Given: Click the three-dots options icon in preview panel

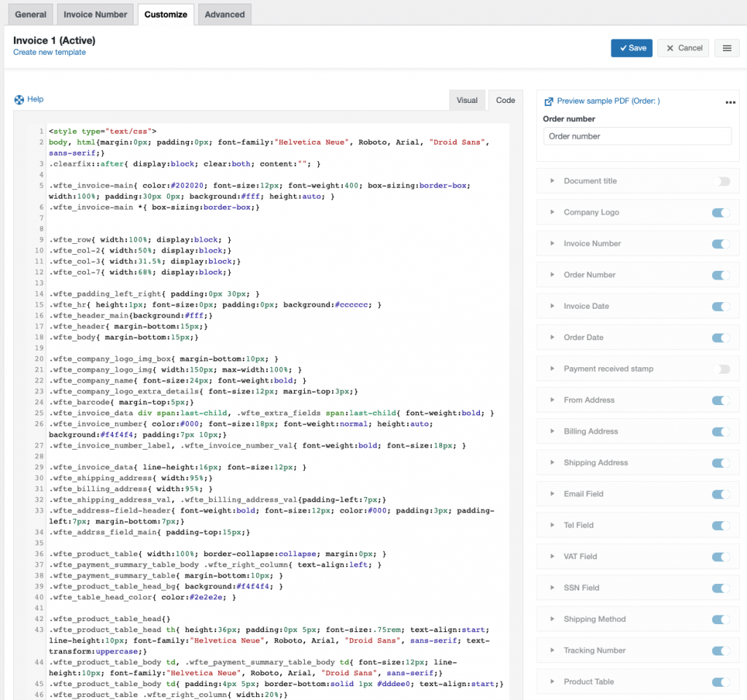Looking at the screenshot, I should pyautogui.click(x=730, y=102).
